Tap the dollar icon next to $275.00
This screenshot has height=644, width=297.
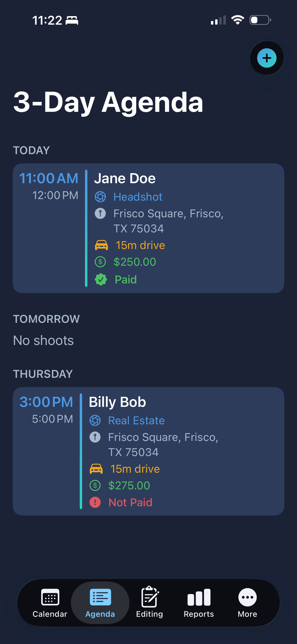click(x=95, y=486)
